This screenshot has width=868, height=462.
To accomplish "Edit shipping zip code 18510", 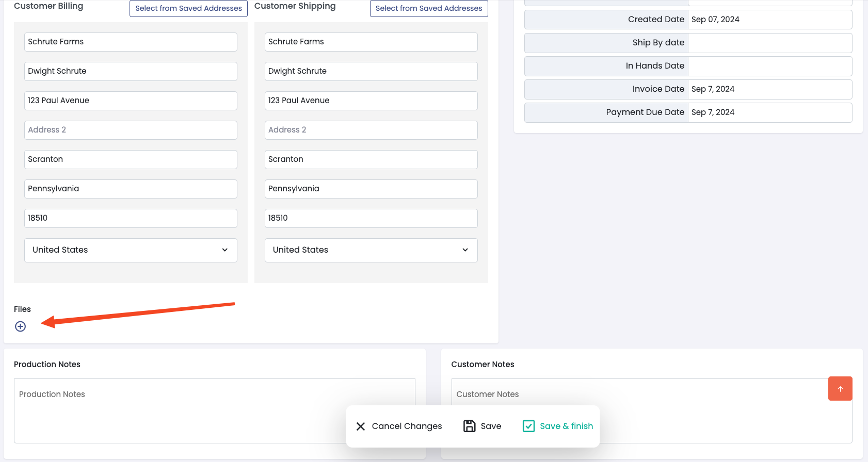I will (x=371, y=218).
